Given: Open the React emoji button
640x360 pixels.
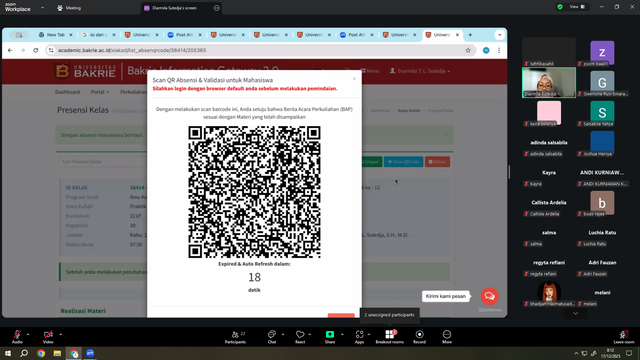Looking at the screenshot, I should click(300, 337).
